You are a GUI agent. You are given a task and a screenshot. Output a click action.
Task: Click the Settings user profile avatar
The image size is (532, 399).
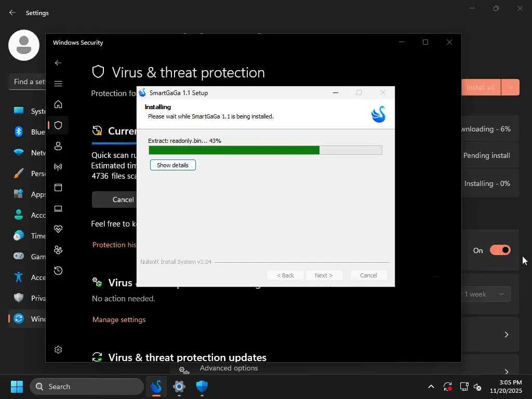[x=24, y=45]
